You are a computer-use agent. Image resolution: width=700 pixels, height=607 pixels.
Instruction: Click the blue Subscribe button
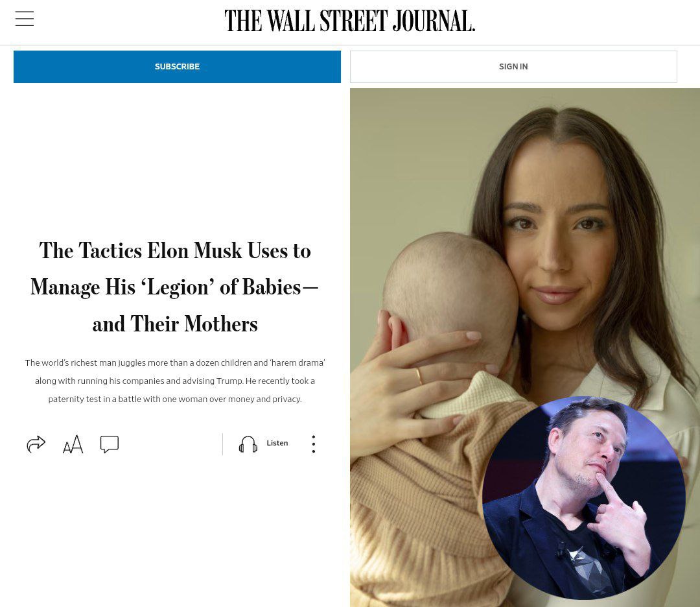177,67
